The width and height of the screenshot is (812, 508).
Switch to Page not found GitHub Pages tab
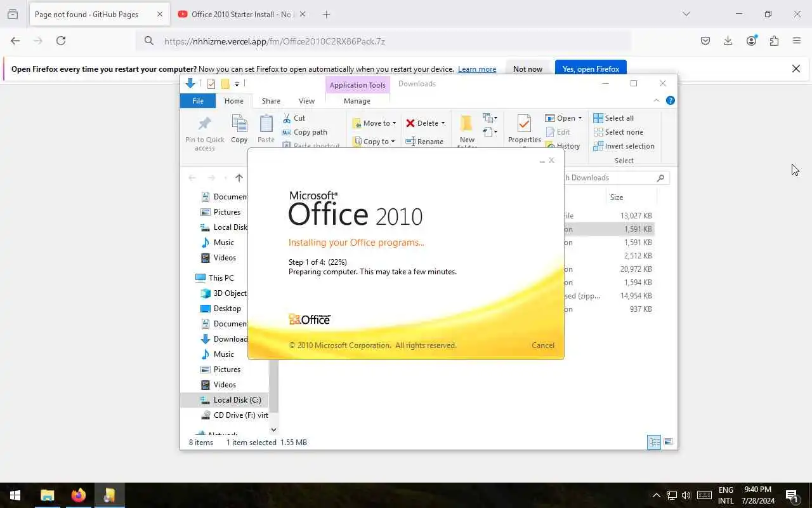coord(98,15)
